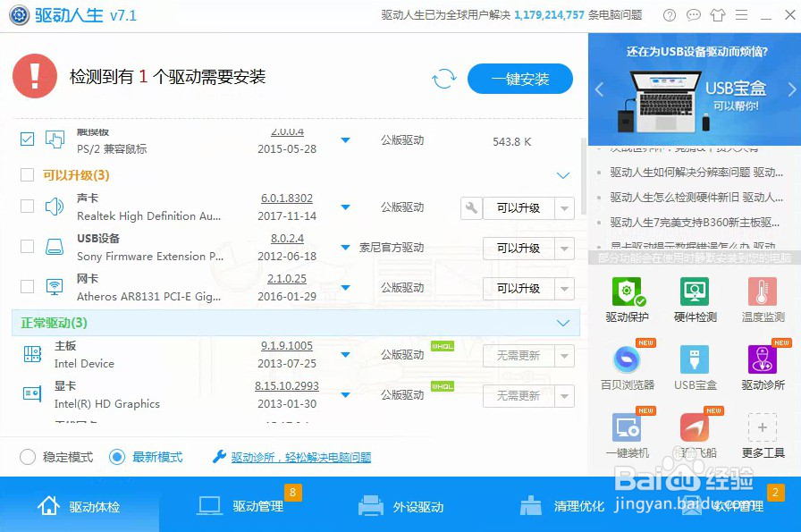Select 最新模式 radio button
Screen dimensions: 801x532
pos(117,457)
